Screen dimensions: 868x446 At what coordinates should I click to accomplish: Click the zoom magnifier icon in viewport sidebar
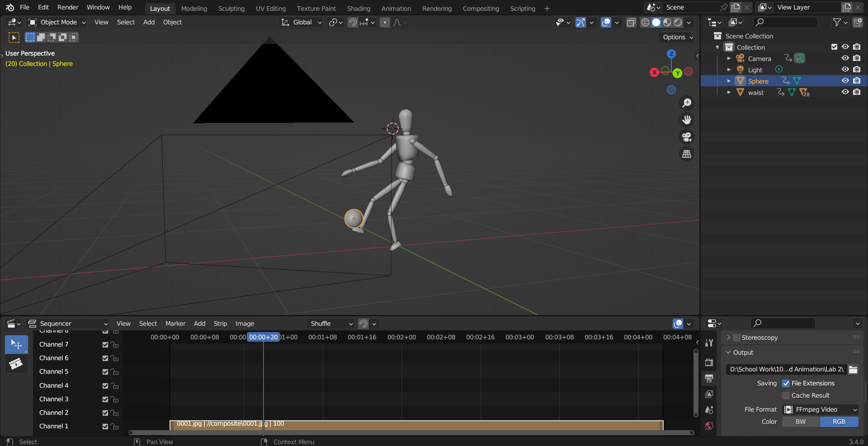686,103
